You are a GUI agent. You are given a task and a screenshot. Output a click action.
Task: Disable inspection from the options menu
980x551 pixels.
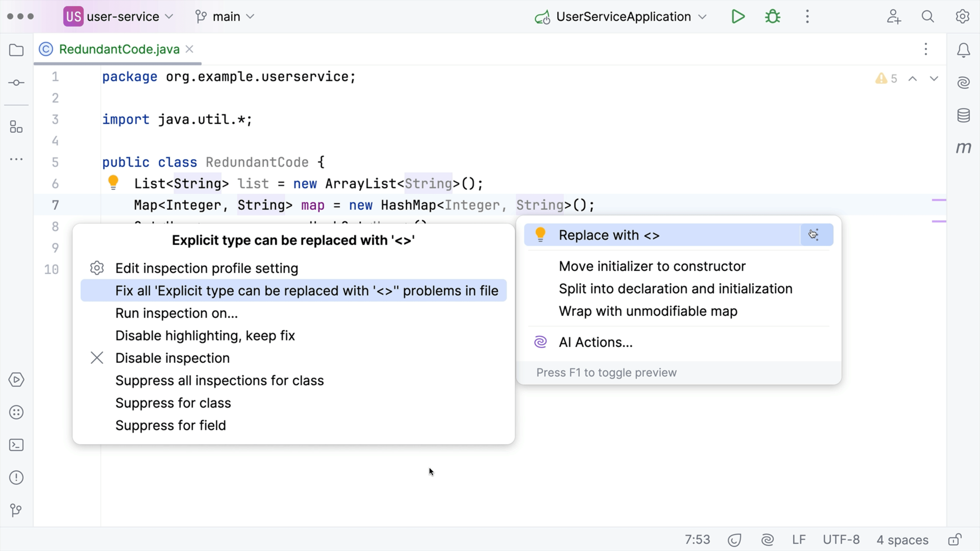coord(172,358)
